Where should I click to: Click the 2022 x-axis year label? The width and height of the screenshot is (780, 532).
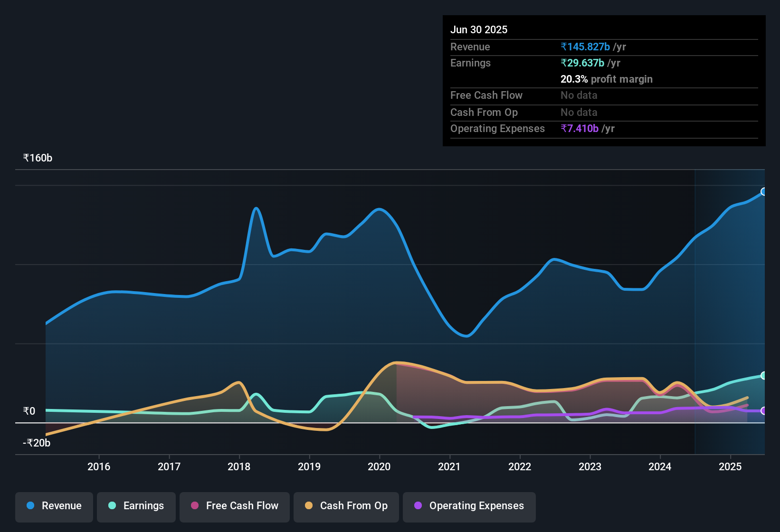tap(520, 466)
